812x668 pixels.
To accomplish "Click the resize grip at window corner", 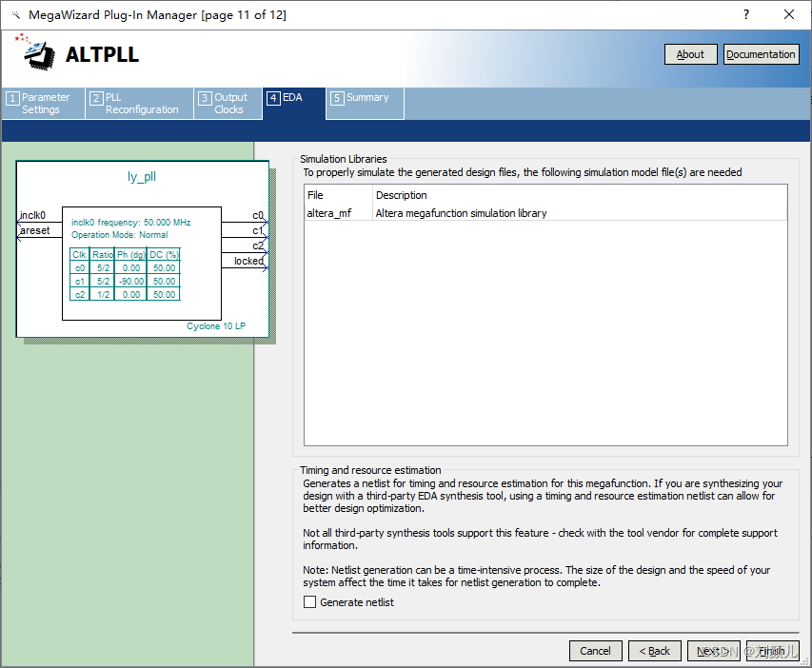I will tap(805, 661).
